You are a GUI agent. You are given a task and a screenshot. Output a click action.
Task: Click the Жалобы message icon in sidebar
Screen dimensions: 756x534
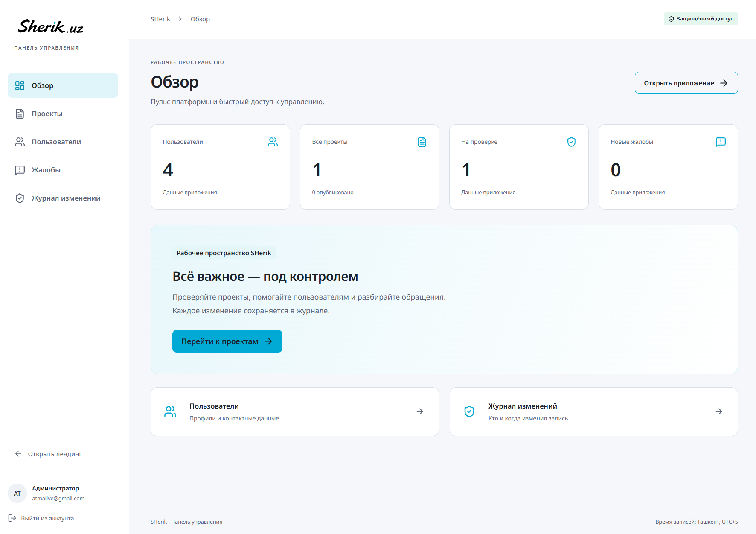[x=20, y=170]
